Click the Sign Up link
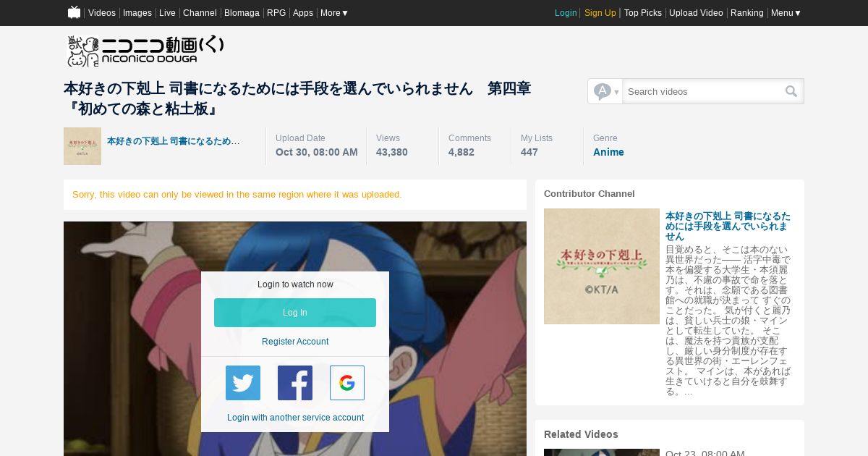Image resolution: width=868 pixels, height=456 pixels. (x=600, y=13)
